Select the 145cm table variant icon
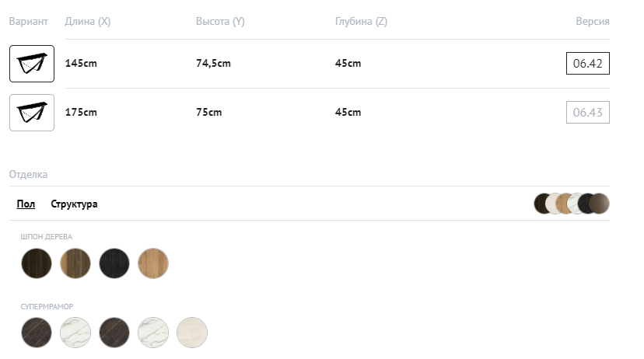This screenshot has height=359, width=644. (x=31, y=64)
